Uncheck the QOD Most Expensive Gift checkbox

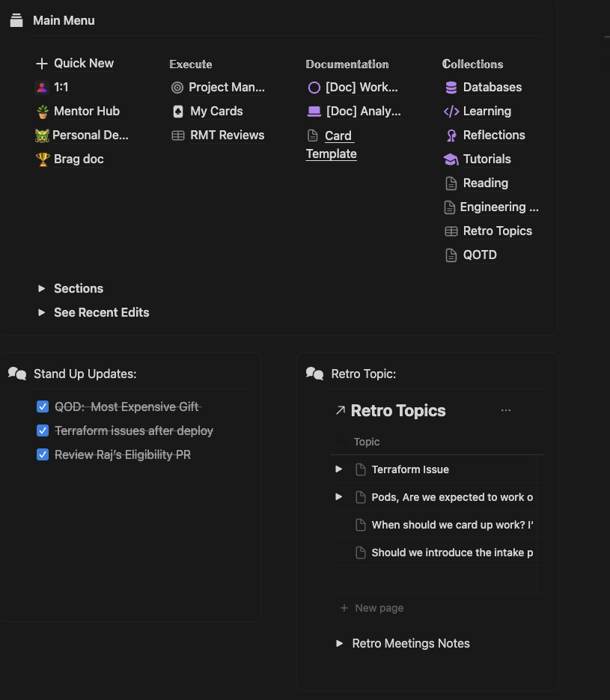pyautogui.click(x=43, y=407)
